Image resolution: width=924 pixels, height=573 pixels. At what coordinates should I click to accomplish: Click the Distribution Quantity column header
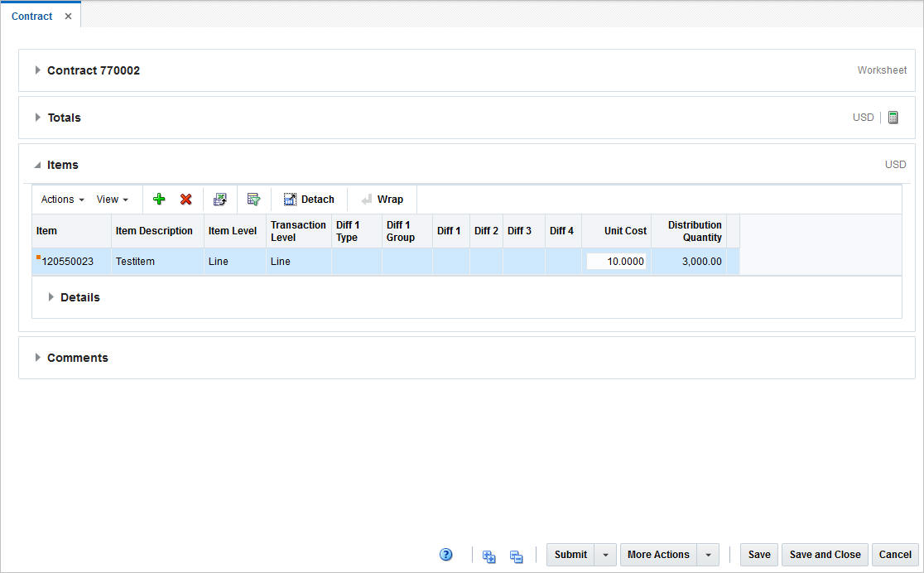tap(689, 231)
